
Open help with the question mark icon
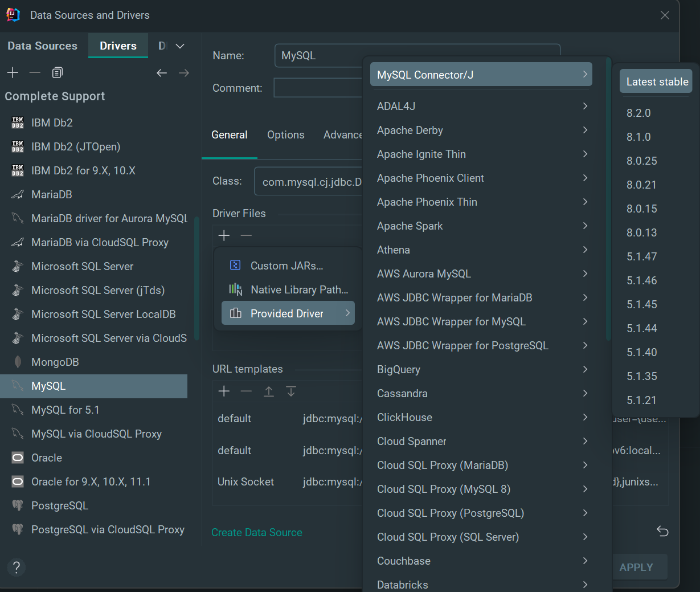click(17, 567)
